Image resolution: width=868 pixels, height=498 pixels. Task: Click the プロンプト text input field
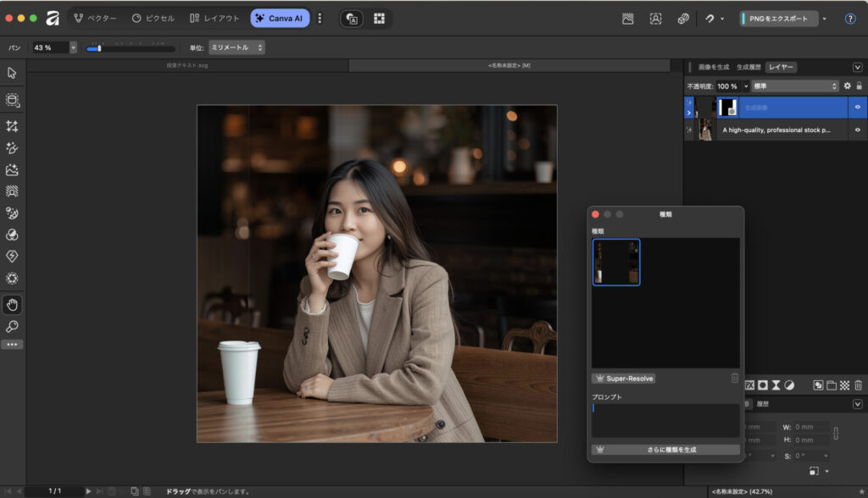click(665, 420)
